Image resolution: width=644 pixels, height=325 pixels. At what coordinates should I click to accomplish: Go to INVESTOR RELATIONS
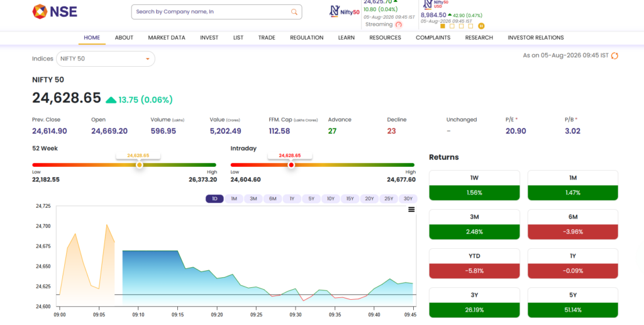click(x=536, y=37)
